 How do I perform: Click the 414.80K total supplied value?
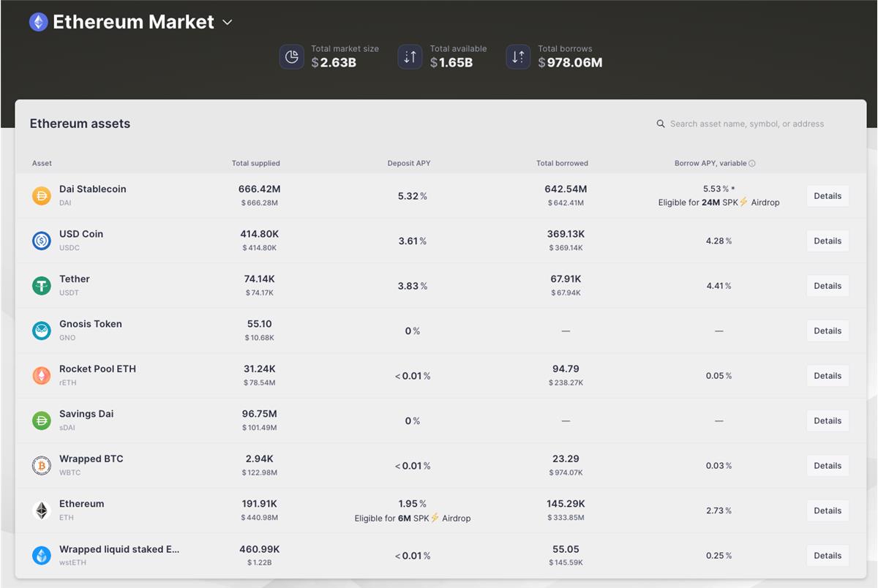[260, 234]
